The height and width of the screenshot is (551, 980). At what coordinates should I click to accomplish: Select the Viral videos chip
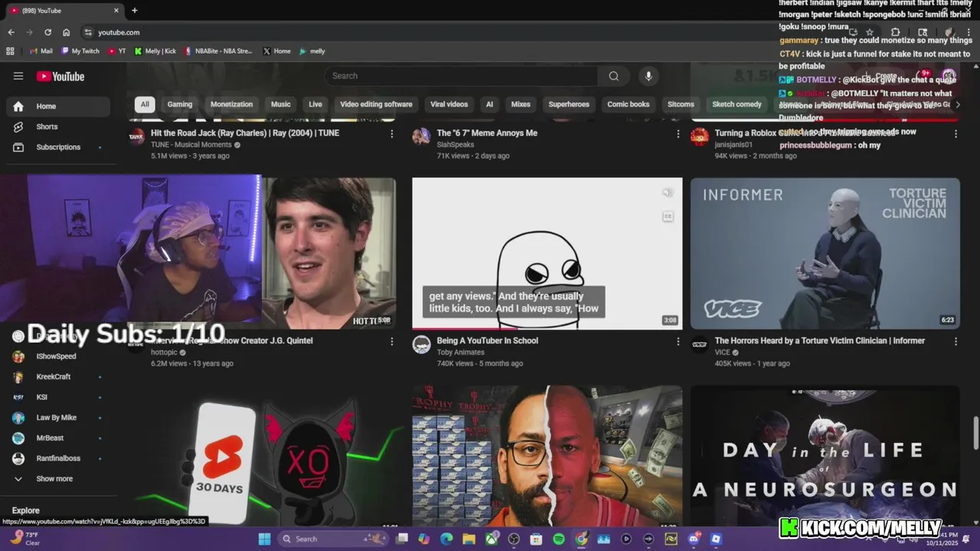(x=449, y=104)
